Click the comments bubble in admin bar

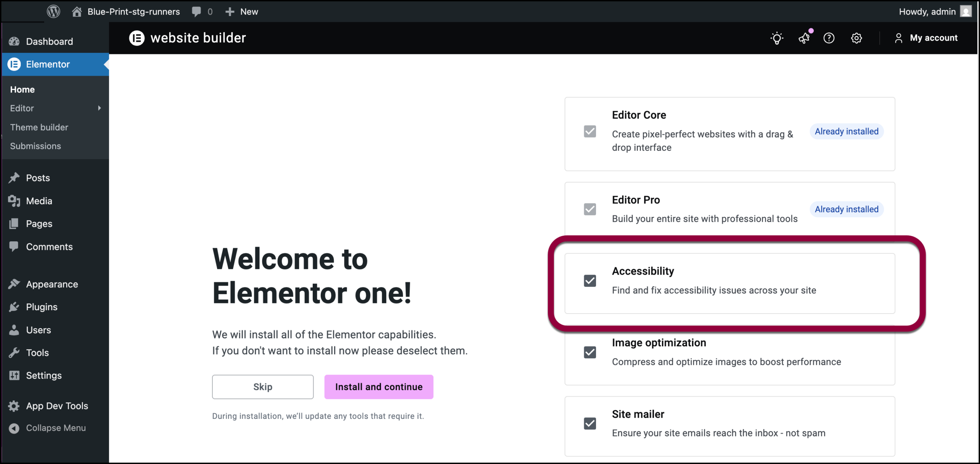pos(197,11)
